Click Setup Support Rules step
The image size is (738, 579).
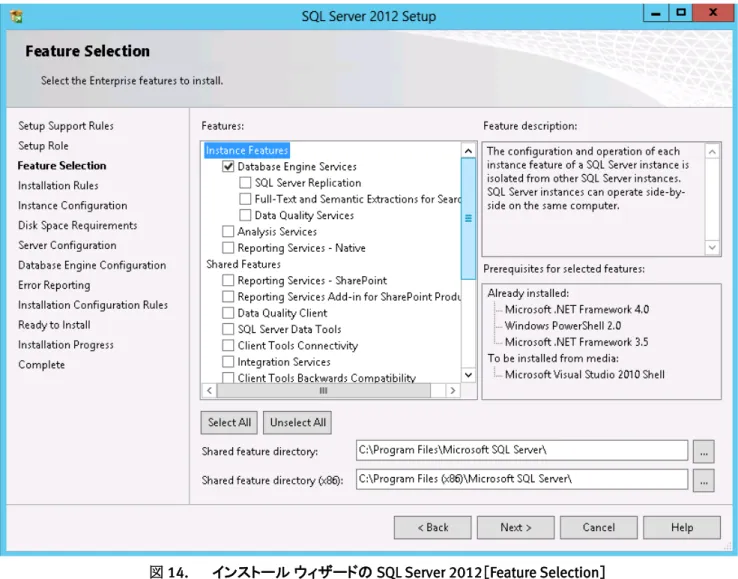tap(66, 126)
